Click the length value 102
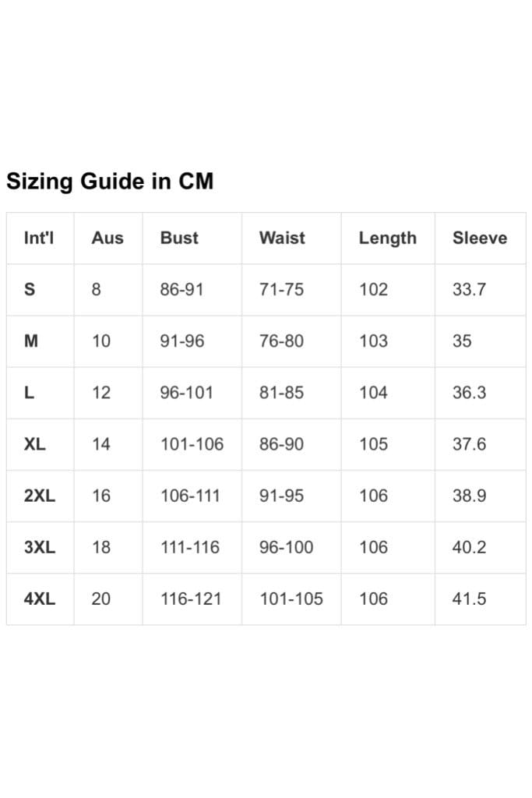This screenshot has width=532, height=798. click(373, 290)
